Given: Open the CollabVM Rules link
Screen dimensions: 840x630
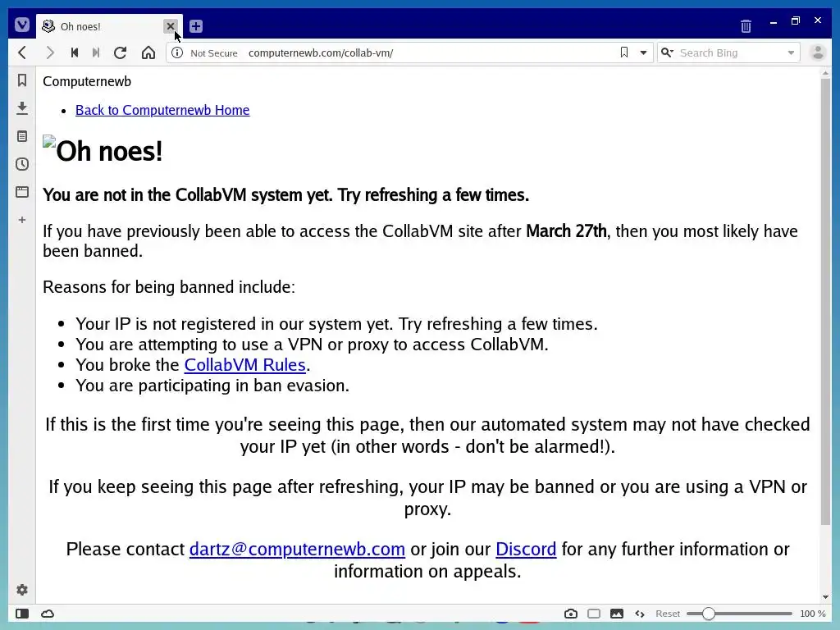Looking at the screenshot, I should click(244, 365).
